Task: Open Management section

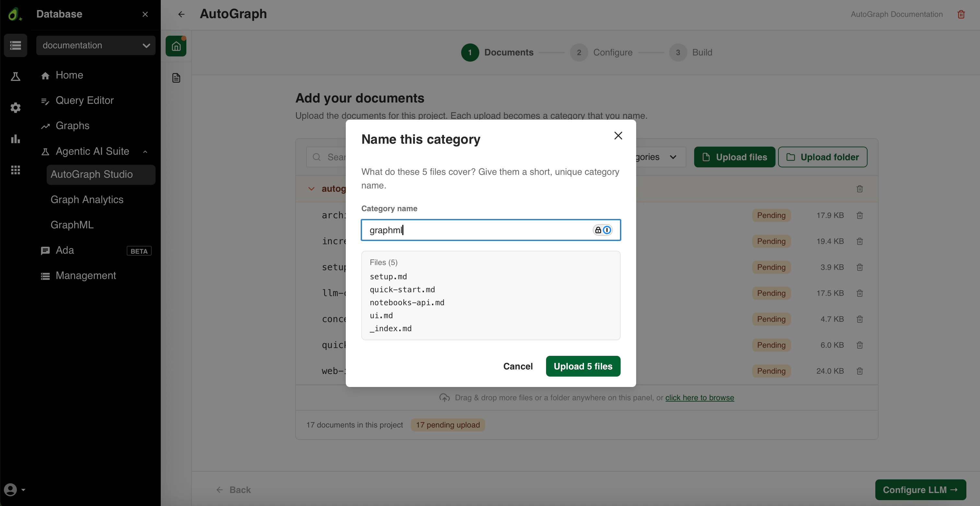Action: point(78,276)
